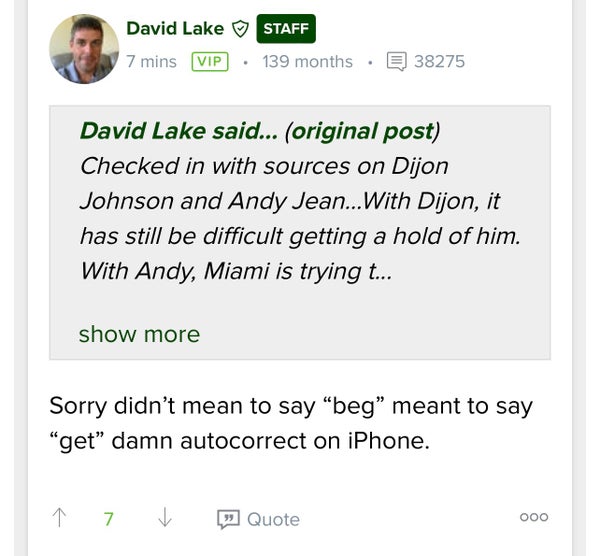The height and width of the screenshot is (556, 600).
Task: Click the green STAFF badge
Action: click(x=285, y=29)
